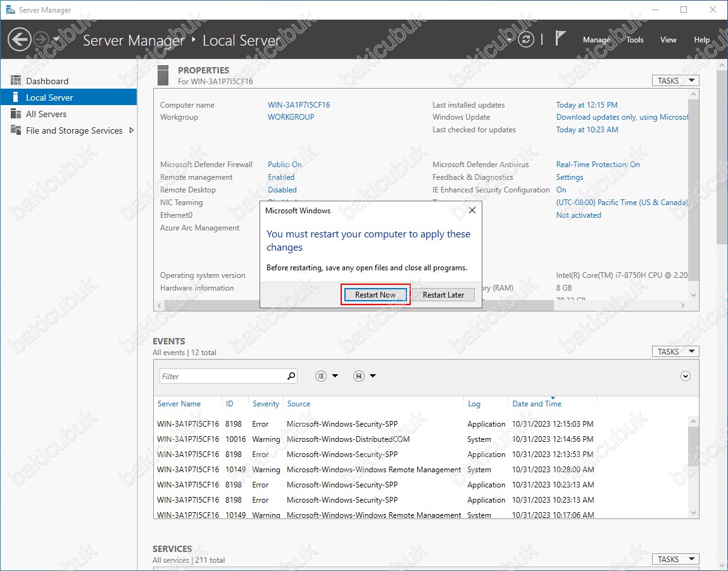728x571 pixels.
Task: Open Windows Update download settings link
Action: (622, 117)
